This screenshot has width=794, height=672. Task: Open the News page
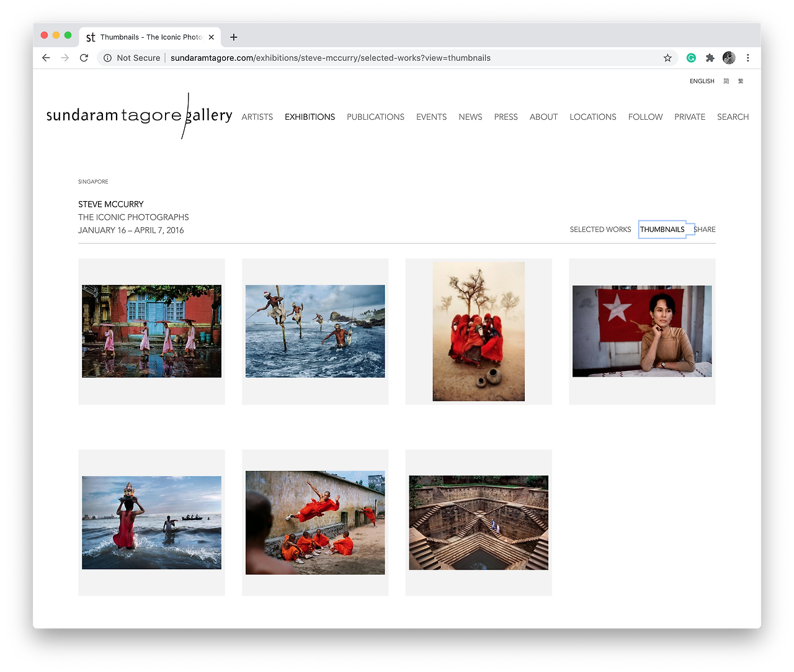[471, 117]
